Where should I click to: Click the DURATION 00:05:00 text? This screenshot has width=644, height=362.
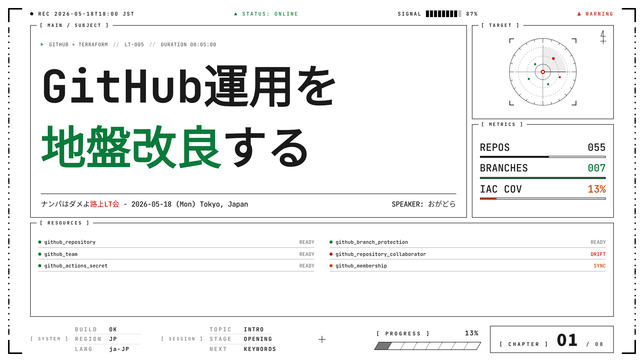[188, 44]
